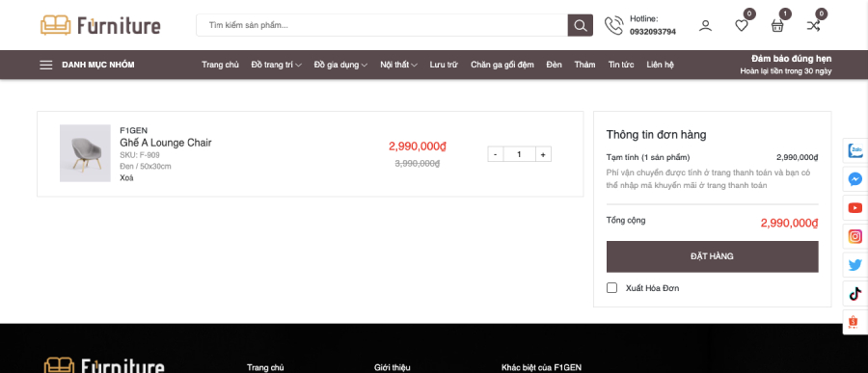Click the Đen / 50x30cm variant text
868x373 pixels.
coord(145,166)
